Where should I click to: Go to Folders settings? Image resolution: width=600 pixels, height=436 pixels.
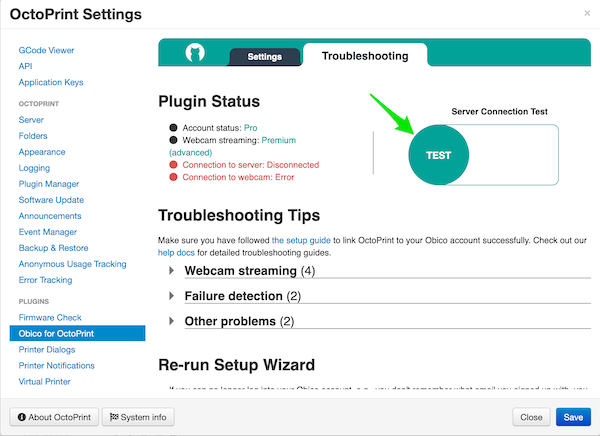tap(33, 136)
